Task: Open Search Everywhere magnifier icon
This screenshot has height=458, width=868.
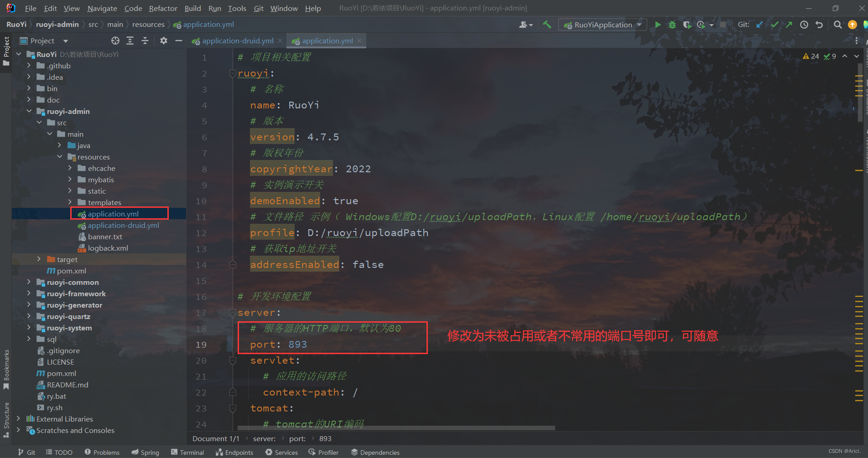Action: pyautogui.click(x=837, y=25)
